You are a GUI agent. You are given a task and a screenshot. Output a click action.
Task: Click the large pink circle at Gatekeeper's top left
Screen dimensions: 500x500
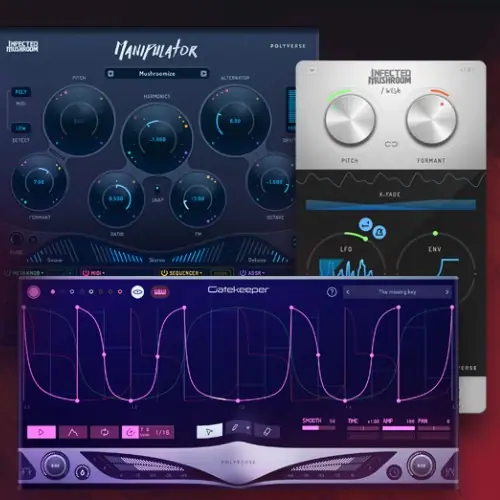tap(33, 292)
